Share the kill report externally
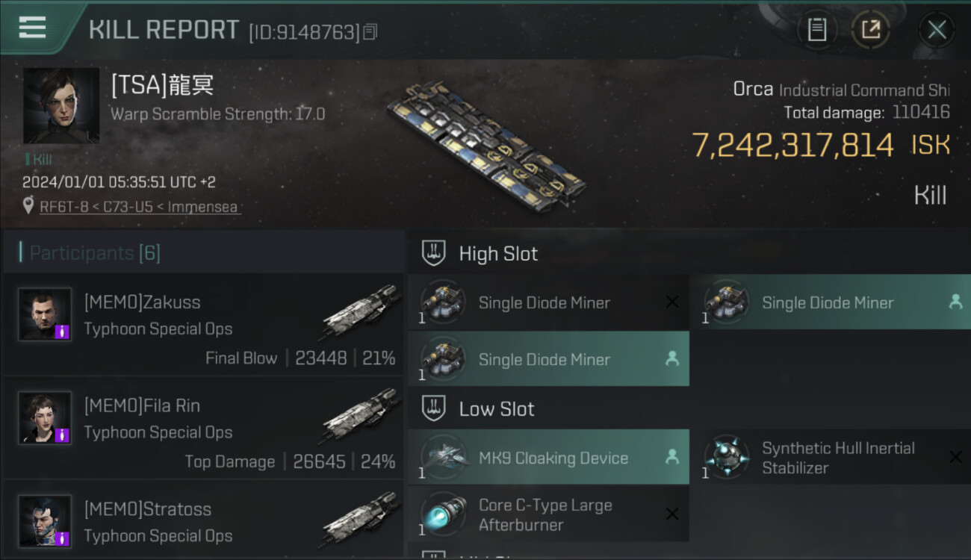Screen dimensions: 971x560 pos(871,30)
